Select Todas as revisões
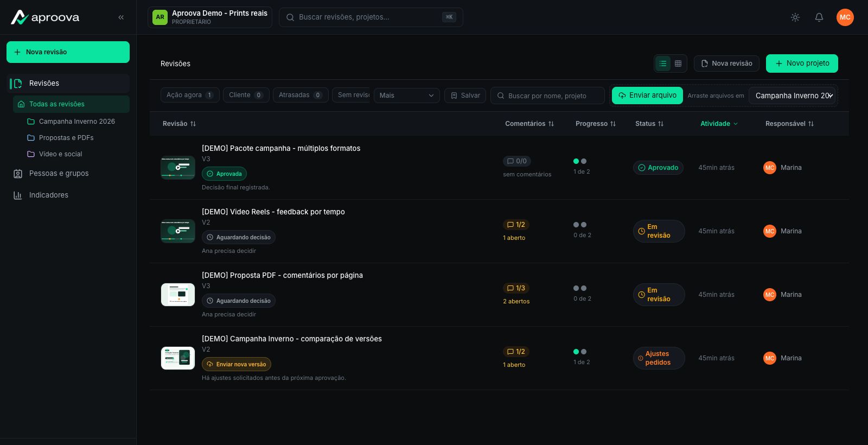The image size is (868, 445). pyautogui.click(x=71, y=104)
